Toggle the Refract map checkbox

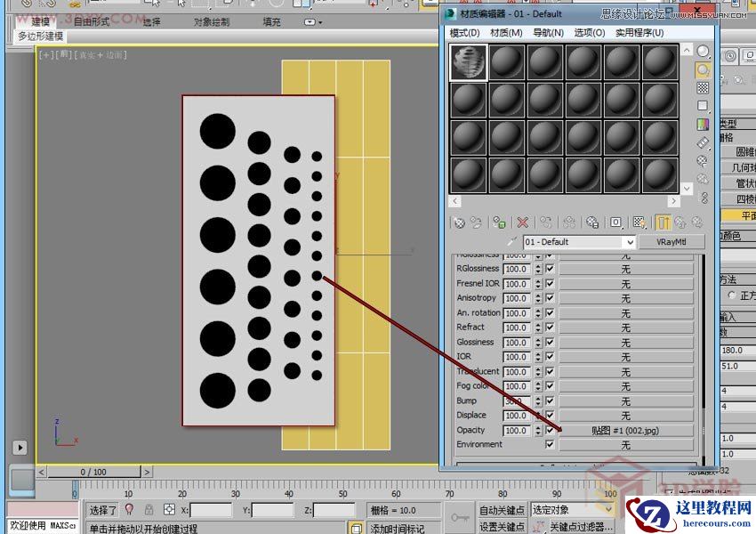click(x=549, y=327)
